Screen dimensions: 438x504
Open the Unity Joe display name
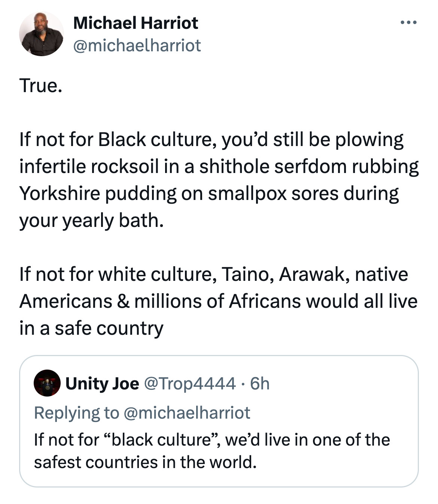pos(102,383)
